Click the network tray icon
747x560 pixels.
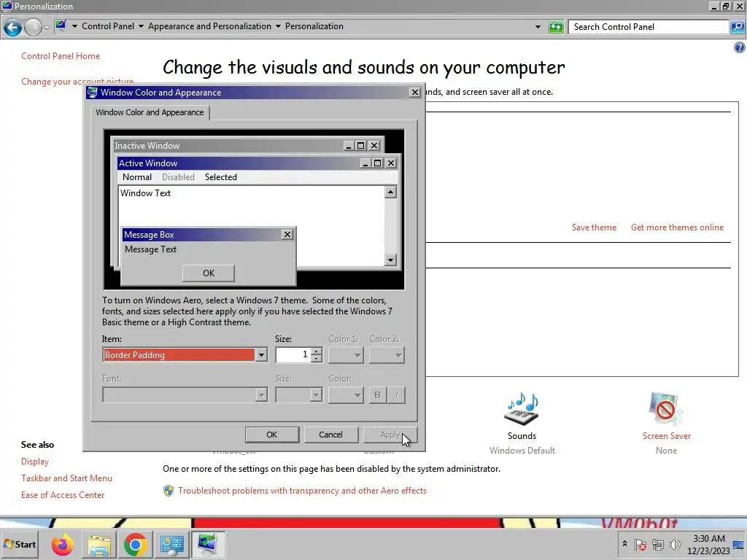pyautogui.click(x=658, y=545)
